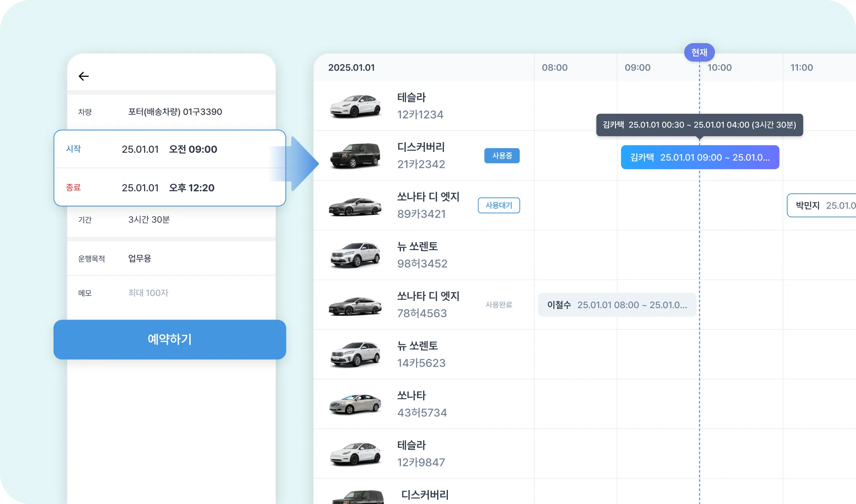Image resolution: width=856 pixels, height=504 pixels.
Task: Open 김카택 09:00 reservation bar
Action: click(x=700, y=157)
